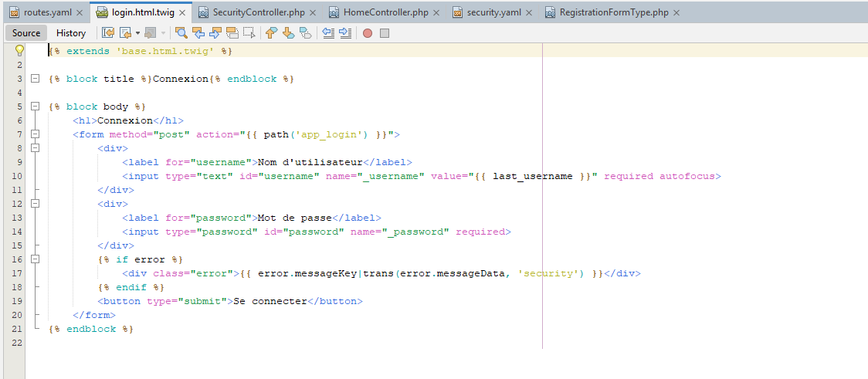Click the twig icon on the login.html.twig tab

(x=102, y=12)
